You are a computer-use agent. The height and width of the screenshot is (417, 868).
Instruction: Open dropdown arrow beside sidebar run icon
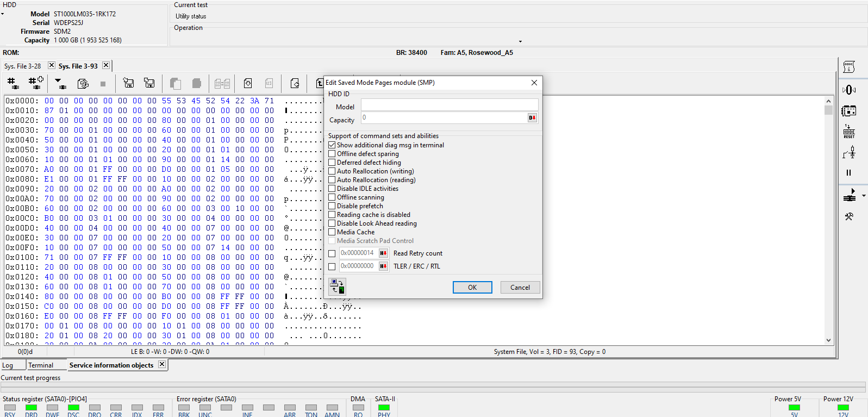pos(864,196)
